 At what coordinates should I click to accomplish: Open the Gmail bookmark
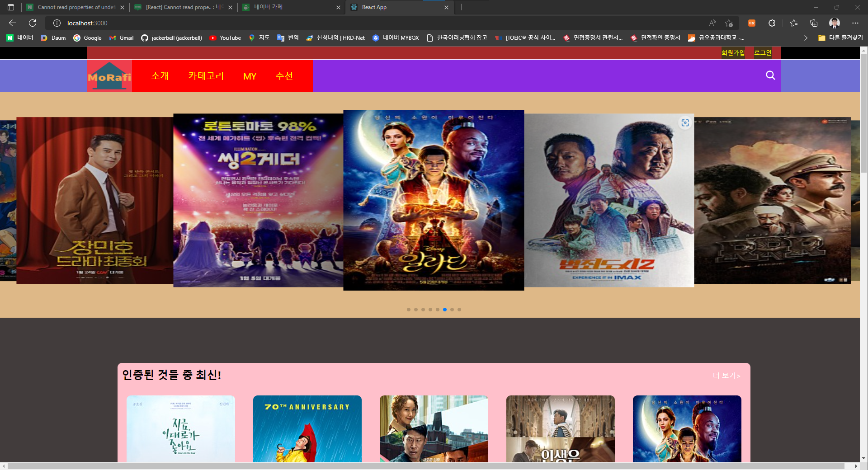click(x=121, y=38)
